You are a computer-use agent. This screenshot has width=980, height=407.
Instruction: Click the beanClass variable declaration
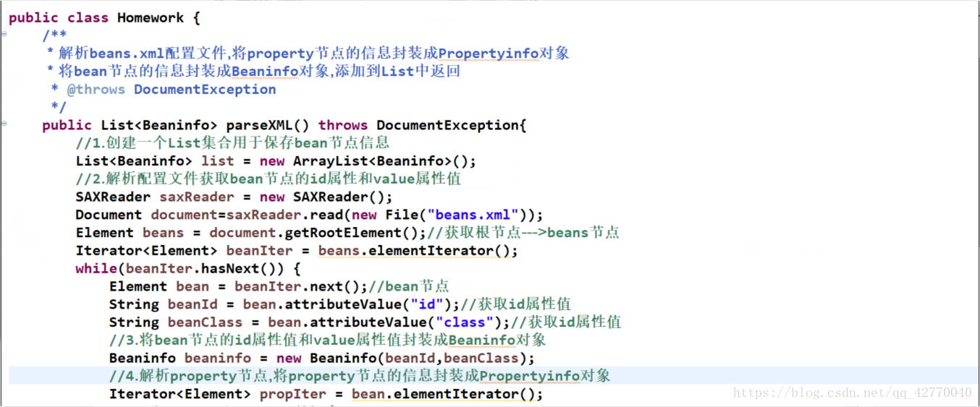click(205, 322)
